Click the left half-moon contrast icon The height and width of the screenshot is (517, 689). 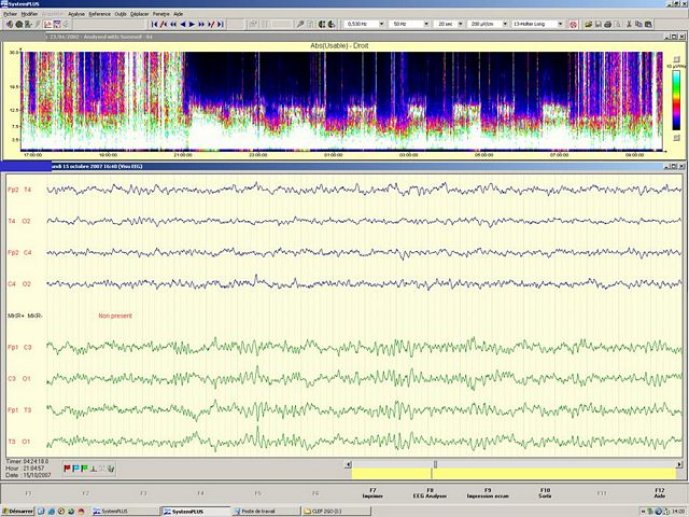tap(322, 24)
